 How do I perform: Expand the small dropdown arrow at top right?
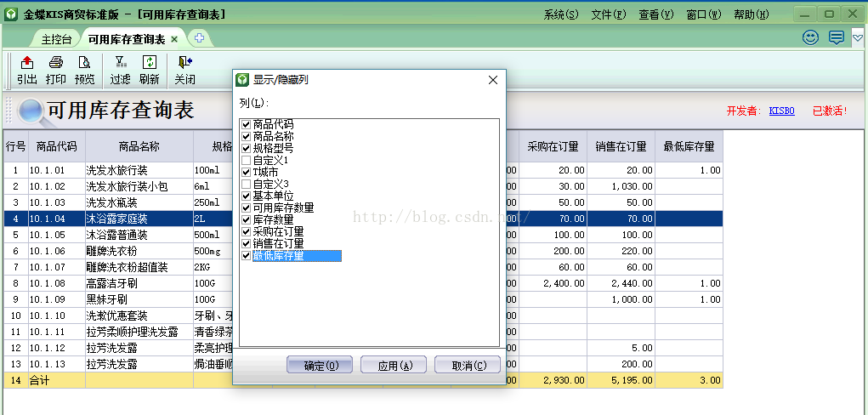point(857,37)
